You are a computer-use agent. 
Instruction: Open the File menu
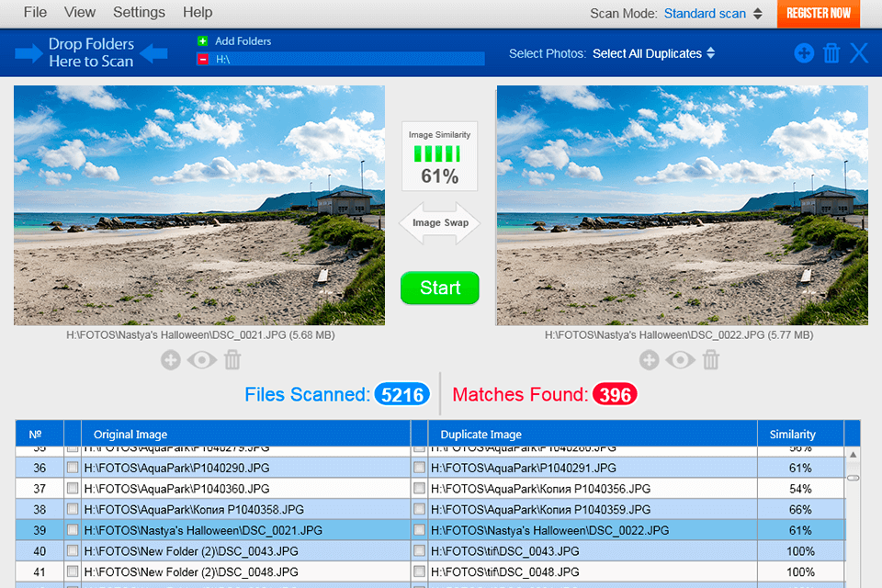click(35, 12)
